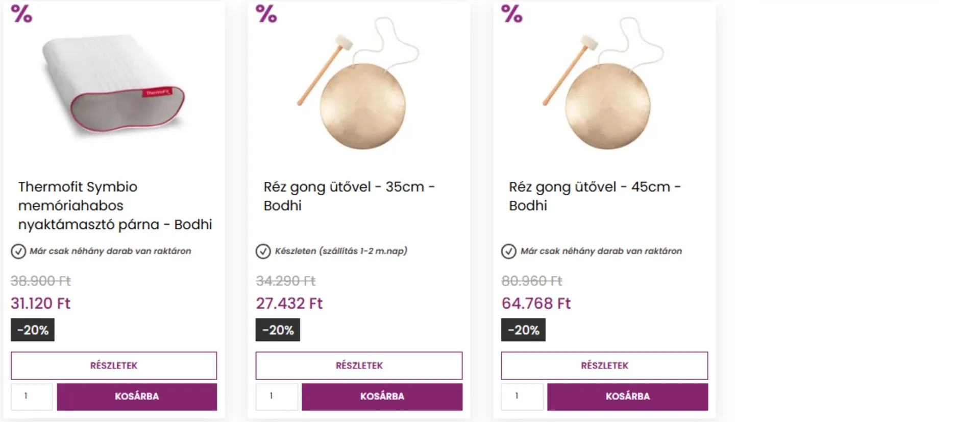Focus the quantity field for the 45cm gong
This screenshot has height=422, width=980.
522,396
